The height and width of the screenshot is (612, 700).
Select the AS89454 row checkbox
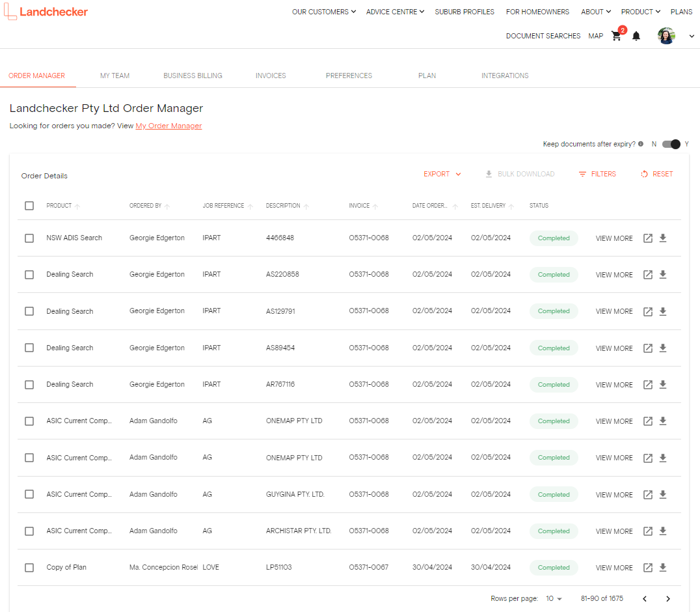(29, 348)
